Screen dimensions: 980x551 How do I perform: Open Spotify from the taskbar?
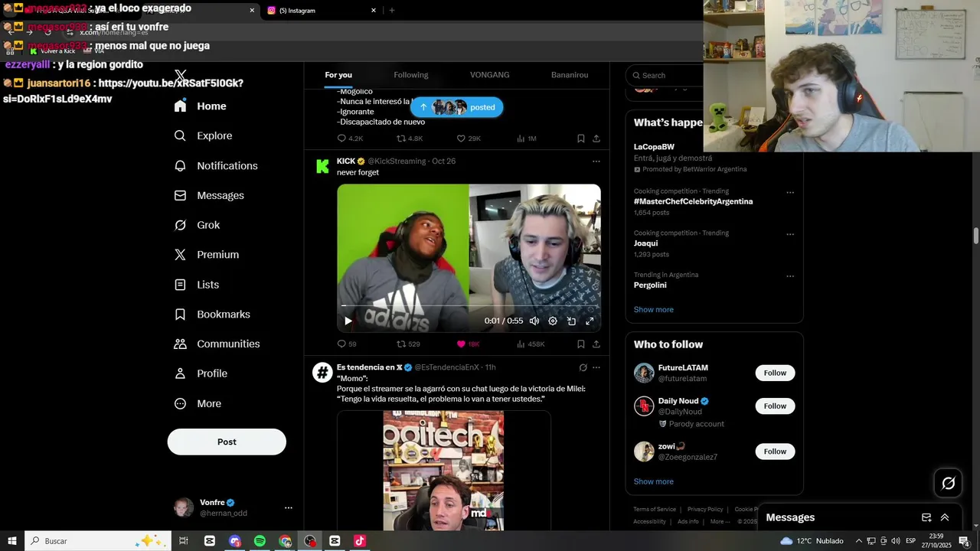pos(260,541)
